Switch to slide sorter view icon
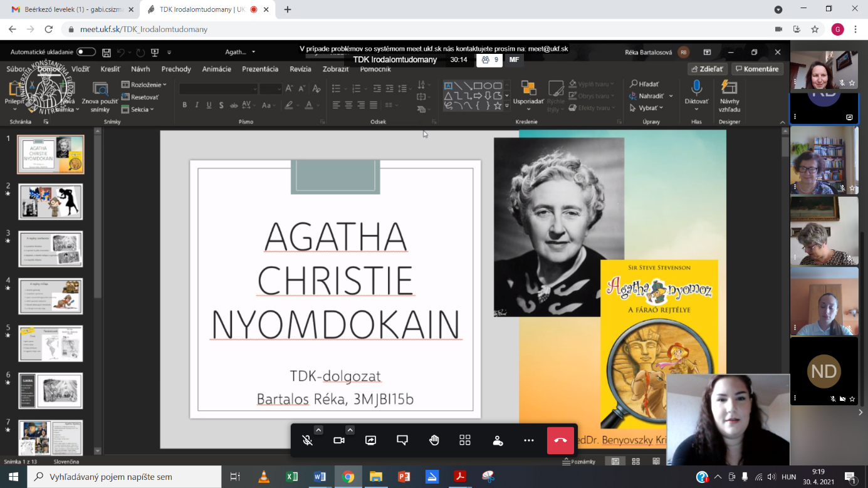This screenshot has height=488, width=868. (636, 462)
